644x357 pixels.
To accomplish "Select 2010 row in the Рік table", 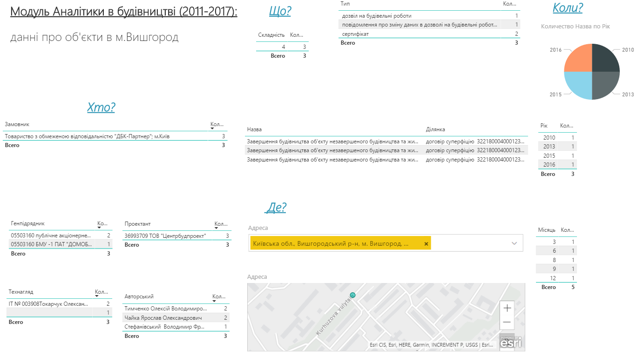I will 557,138.
